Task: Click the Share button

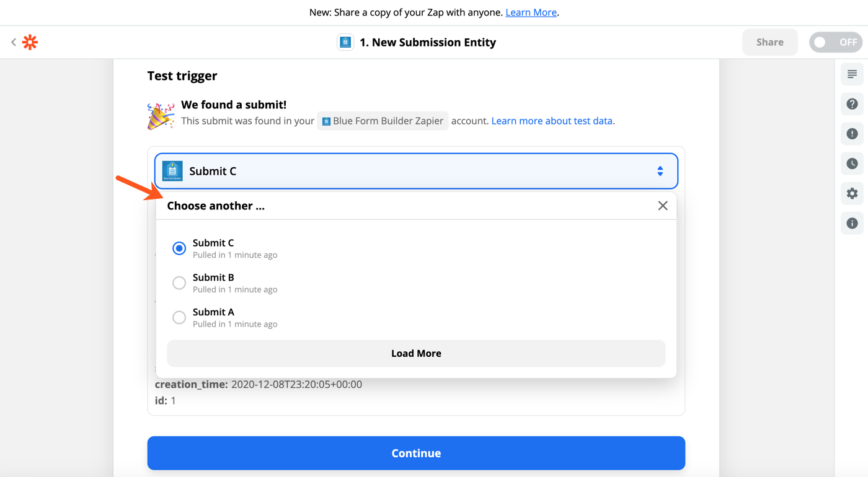Action: 769,42
